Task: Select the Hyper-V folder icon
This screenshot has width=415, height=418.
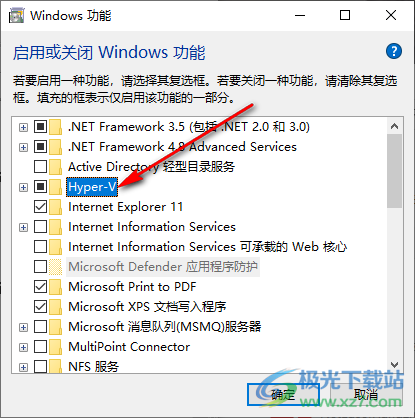Action: tap(55, 187)
